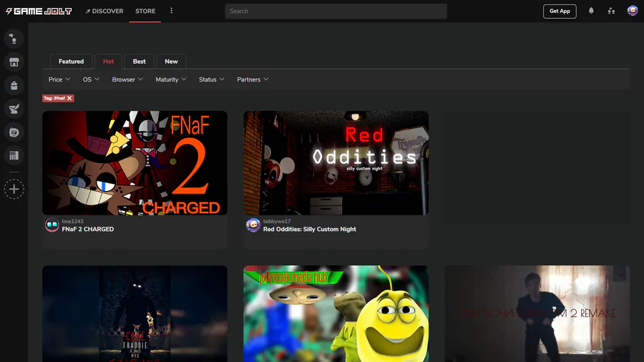Open the FNaF 2 CHARGED thumbnail
This screenshot has width=644, height=362.
point(135,163)
